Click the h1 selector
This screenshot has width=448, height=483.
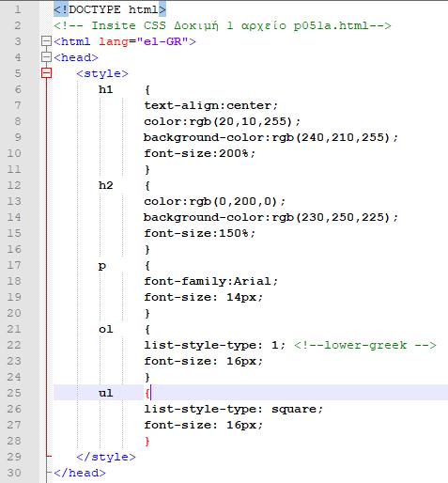click(x=105, y=89)
